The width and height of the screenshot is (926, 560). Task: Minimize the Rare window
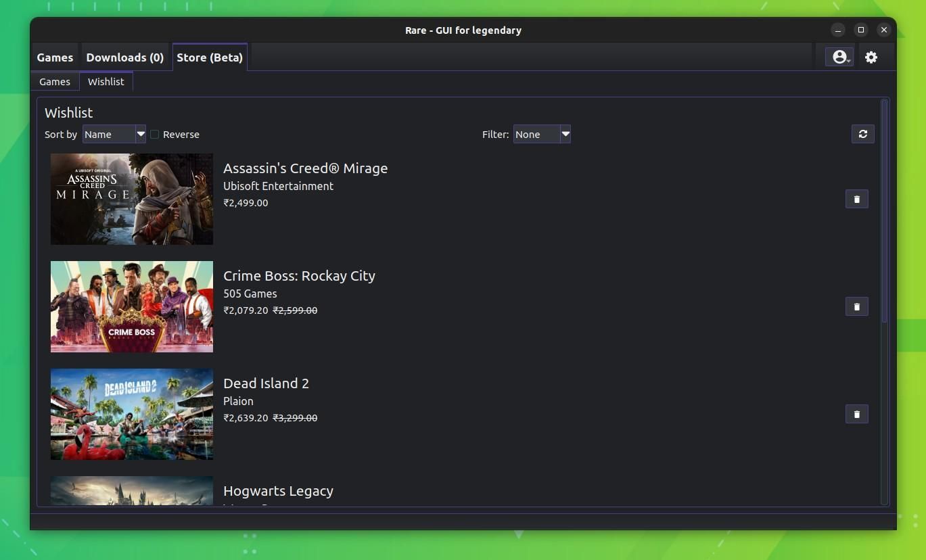[x=838, y=30]
